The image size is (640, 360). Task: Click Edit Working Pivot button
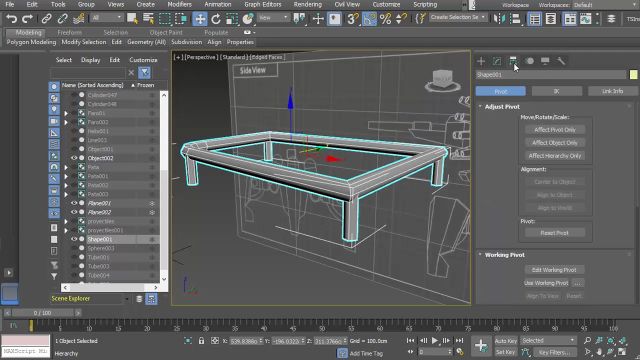coord(554,270)
